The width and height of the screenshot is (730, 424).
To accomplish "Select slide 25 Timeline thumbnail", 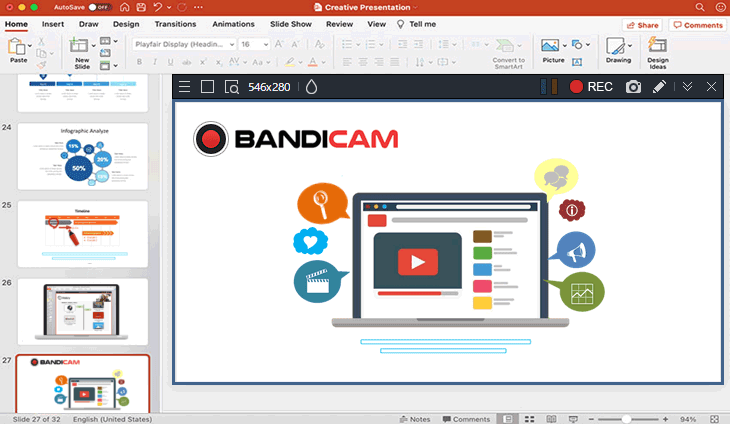I will [83, 234].
